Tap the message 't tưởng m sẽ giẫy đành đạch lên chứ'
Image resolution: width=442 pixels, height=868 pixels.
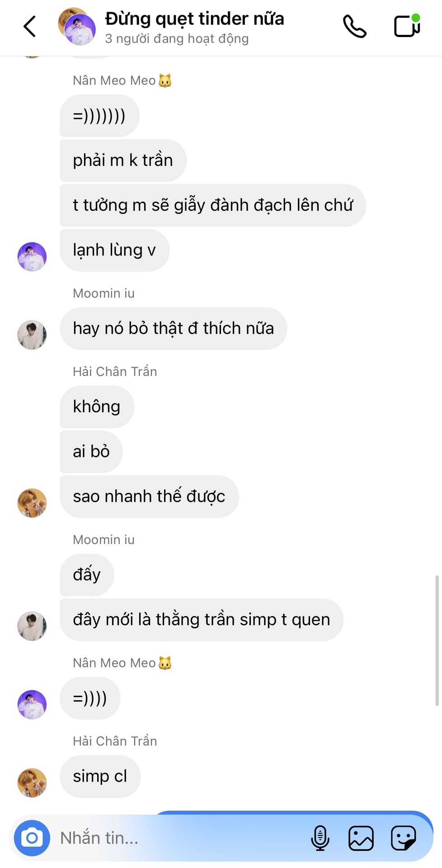[212, 205]
